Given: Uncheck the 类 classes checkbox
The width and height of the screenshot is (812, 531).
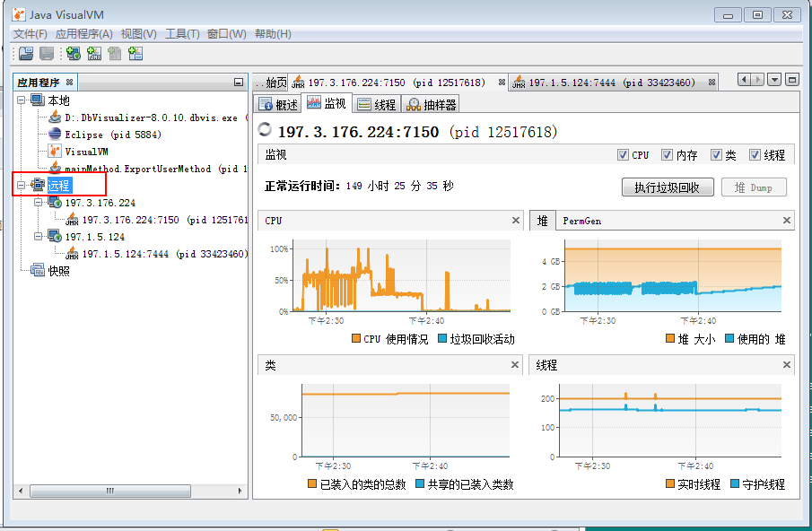Looking at the screenshot, I should tap(716, 155).
